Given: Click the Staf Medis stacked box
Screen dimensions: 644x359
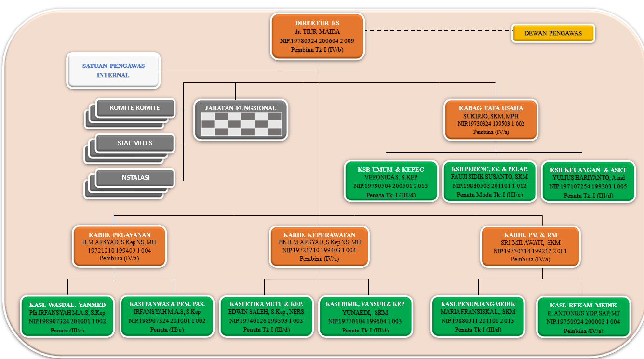Looking at the screenshot, I should point(134,143).
